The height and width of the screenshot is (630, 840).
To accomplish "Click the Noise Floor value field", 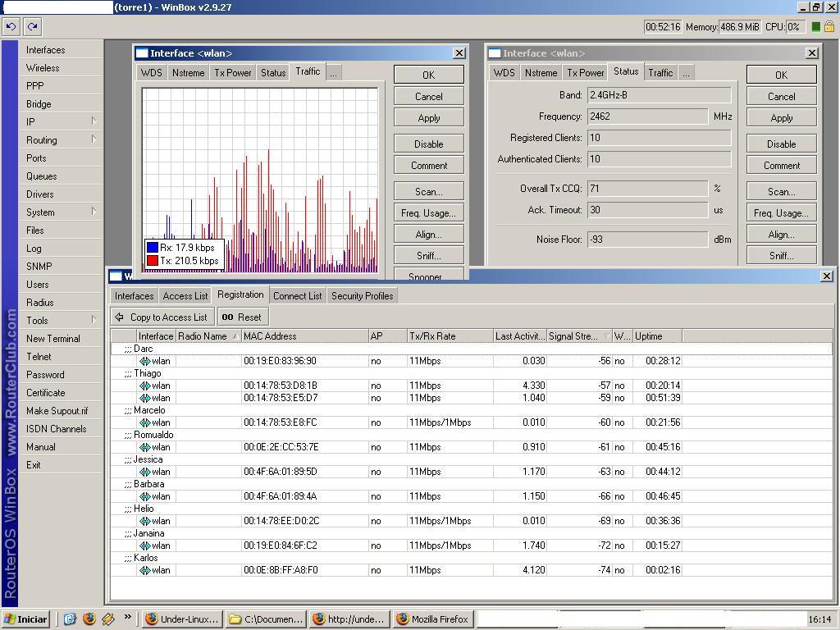I will [646, 240].
